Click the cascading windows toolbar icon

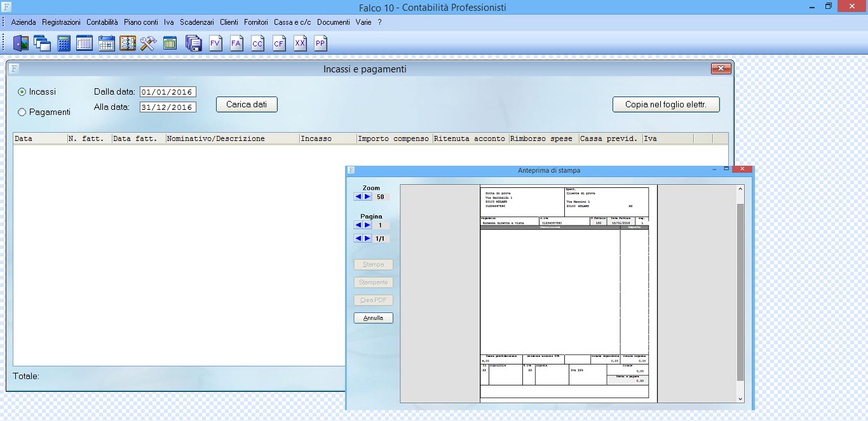(43, 43)
